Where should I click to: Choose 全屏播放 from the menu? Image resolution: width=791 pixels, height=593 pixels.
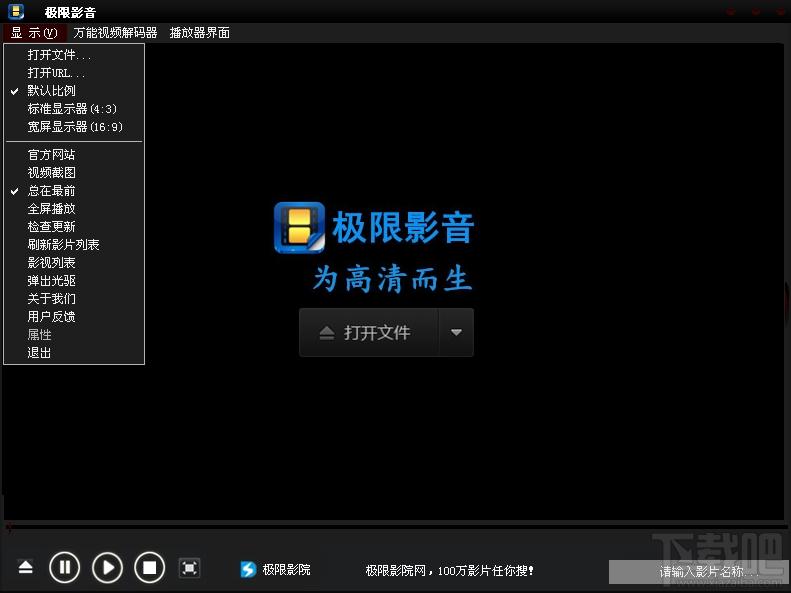[x=74, y=209]
